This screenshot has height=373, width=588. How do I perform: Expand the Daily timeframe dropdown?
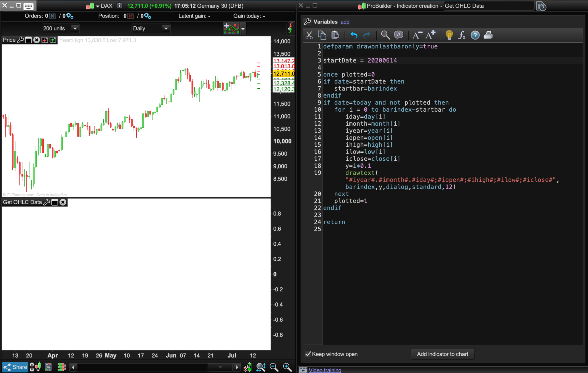[x=166, y=28]
